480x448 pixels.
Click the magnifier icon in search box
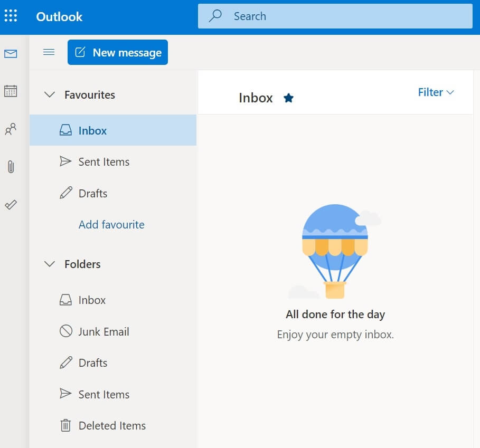(x=215, y=16)
